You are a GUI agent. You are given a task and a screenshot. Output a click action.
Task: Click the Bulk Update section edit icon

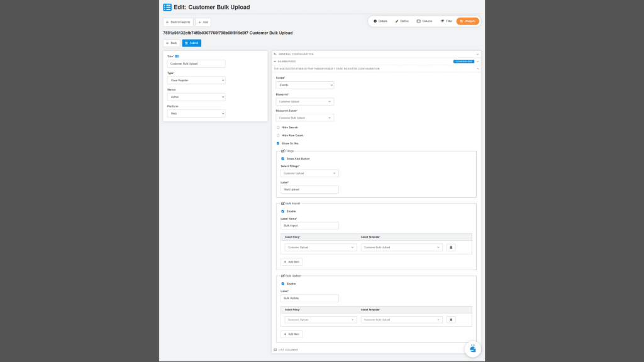282,276
